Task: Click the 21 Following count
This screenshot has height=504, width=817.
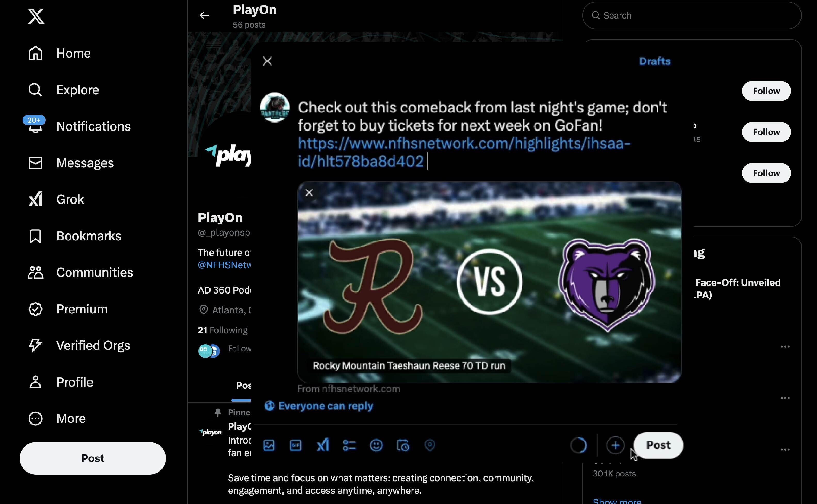Action: click(x=222, y=330)
